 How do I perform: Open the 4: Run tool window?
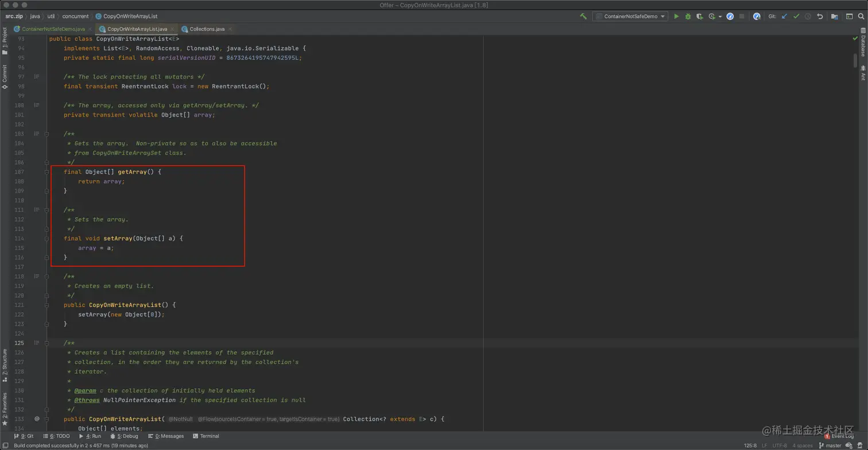pyautogui.click(x=90, y=436)
